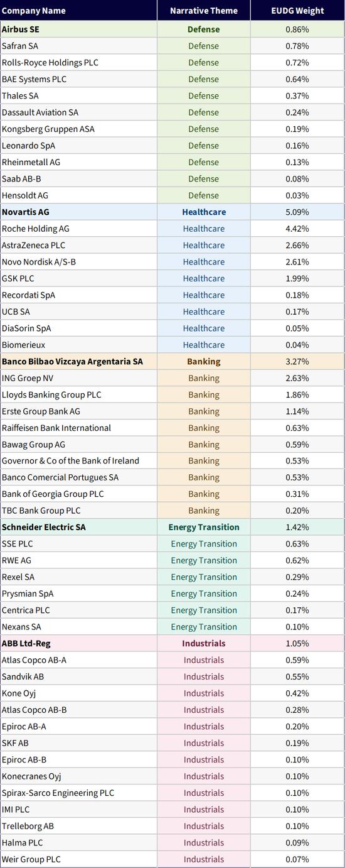
Task: Click the Banking theme cell beside ING Groep NV
Action: [x=204, y=378]
